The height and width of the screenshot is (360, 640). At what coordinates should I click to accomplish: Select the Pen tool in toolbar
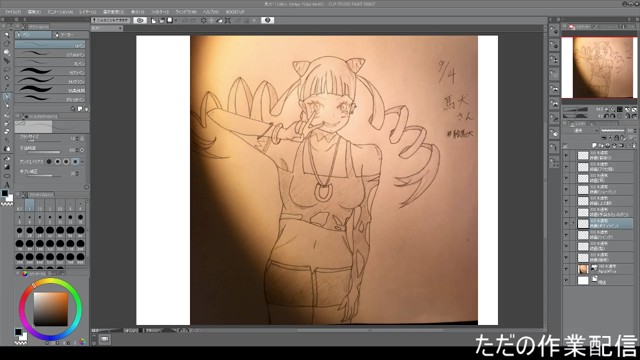pos(7,97)
